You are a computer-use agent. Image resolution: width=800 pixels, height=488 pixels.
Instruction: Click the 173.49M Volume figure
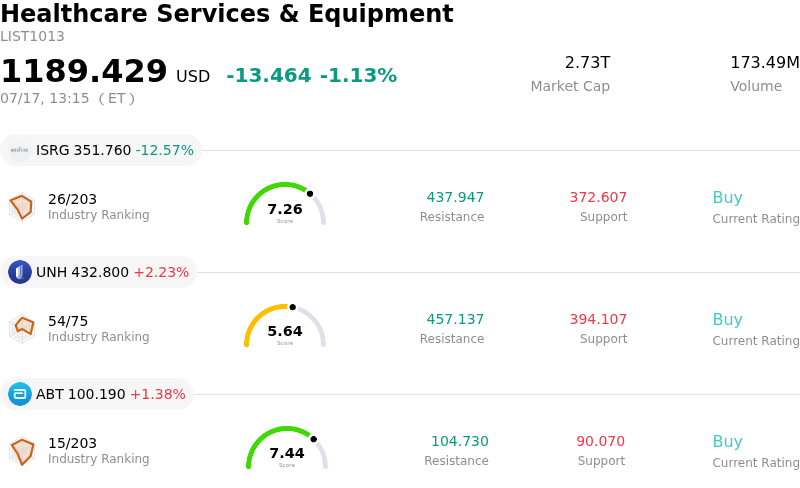coord(765,62)
